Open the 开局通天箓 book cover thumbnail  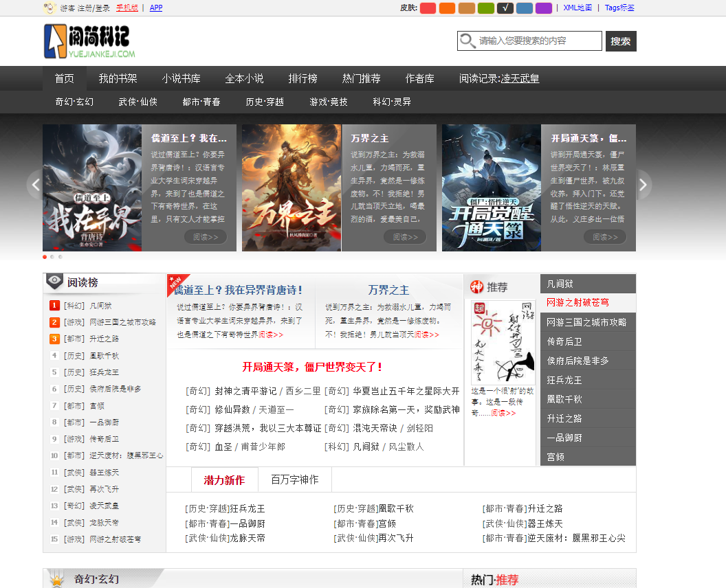491,188
